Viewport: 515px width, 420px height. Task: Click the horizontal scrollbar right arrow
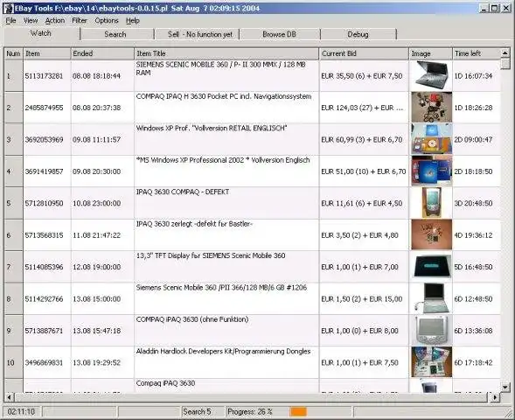coord(495,397)
